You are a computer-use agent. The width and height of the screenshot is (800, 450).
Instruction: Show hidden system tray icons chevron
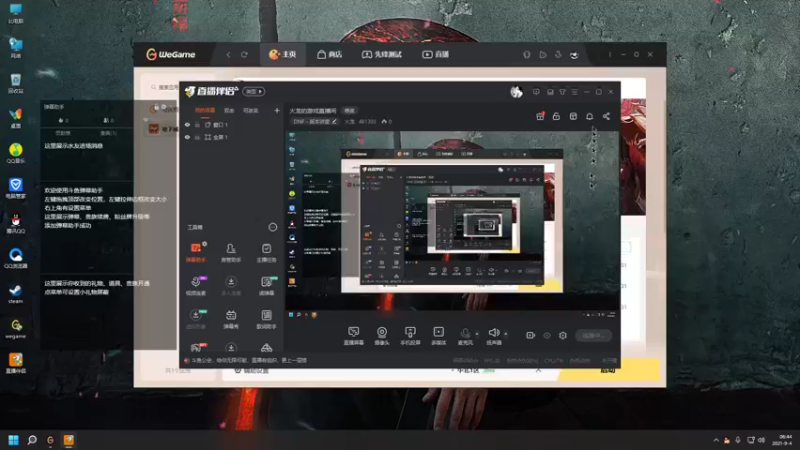click(716, 440)
